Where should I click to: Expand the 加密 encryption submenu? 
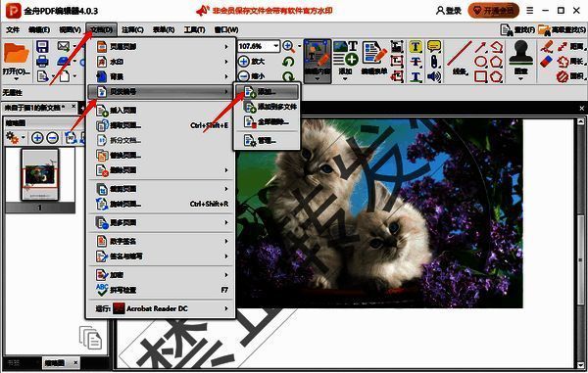click(x=162, y=275)
